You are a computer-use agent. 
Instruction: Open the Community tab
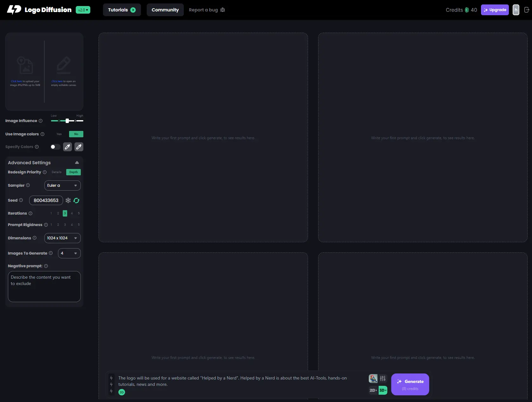[165, 10]
